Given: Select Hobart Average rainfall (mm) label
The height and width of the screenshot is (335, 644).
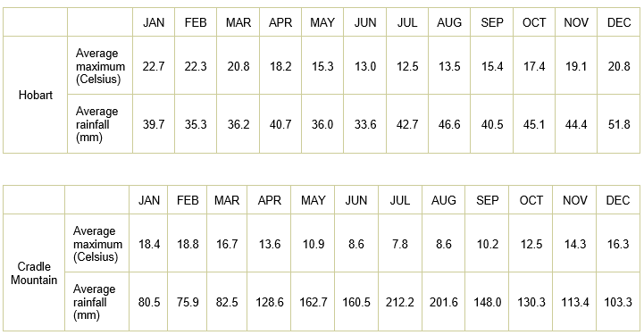Looking at the screenshot, I should pos(96,124).
